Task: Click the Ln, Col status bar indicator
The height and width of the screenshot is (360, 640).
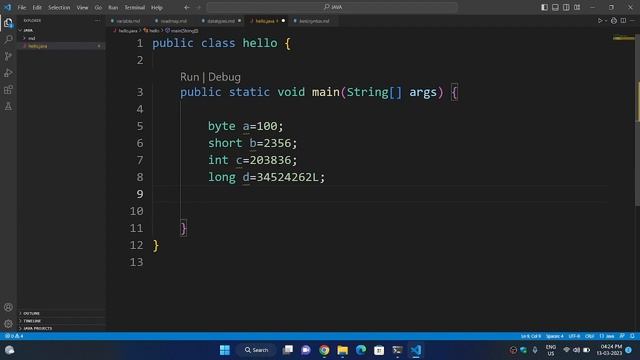Action: pyautogui.click(x=531, y=336)
